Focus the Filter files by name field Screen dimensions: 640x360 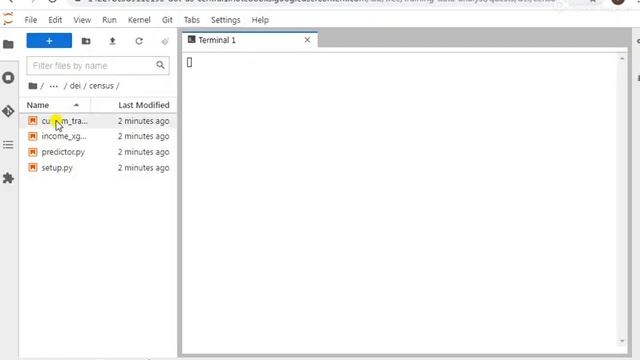click(x=98, y=66)
